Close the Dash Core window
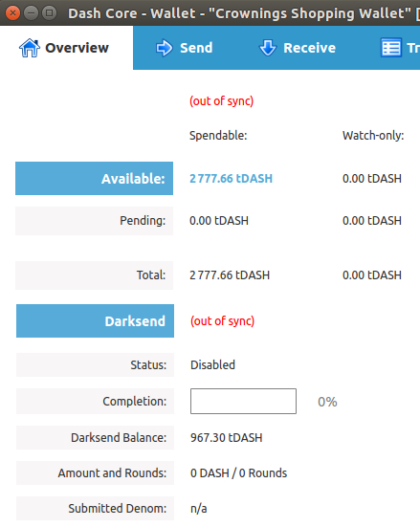Viewport: 420px width, 527px height. (12, 13)
